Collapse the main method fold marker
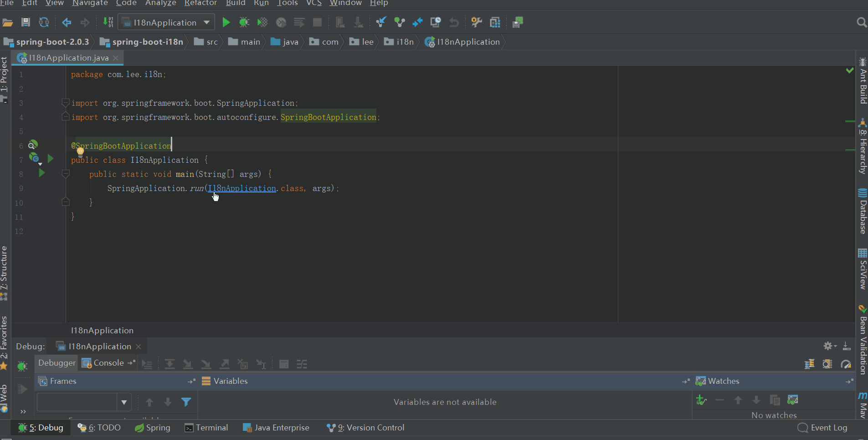 pyautogui.click(x=66, y=174)
